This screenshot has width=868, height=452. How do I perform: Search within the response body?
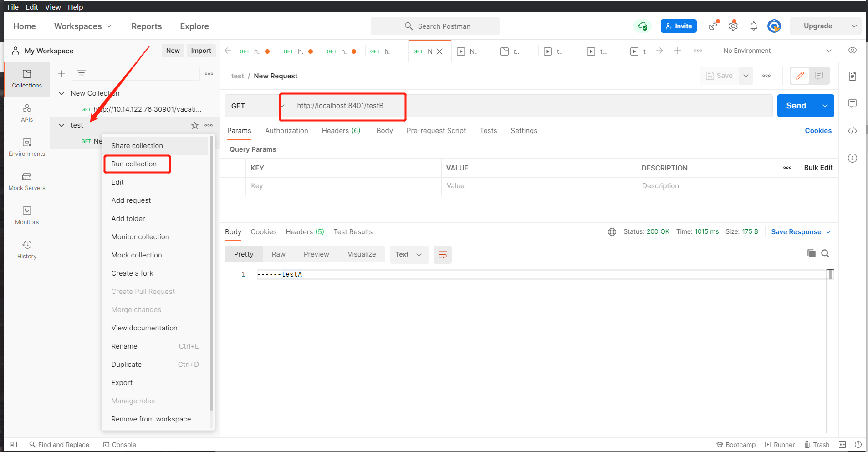pos(825,253)
